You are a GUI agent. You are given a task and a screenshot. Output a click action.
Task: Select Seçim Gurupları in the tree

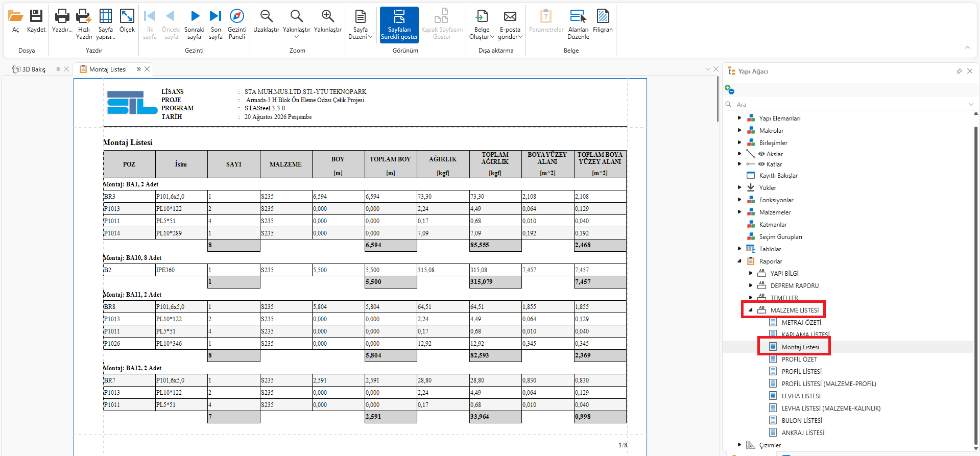point(780,237)
